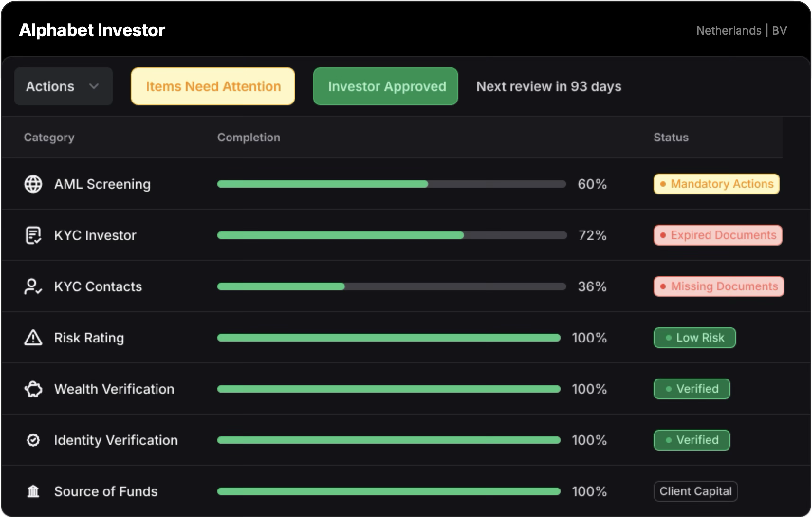Click the Source of Funds bank icon

pyautogui.click(x=33, y=491)
